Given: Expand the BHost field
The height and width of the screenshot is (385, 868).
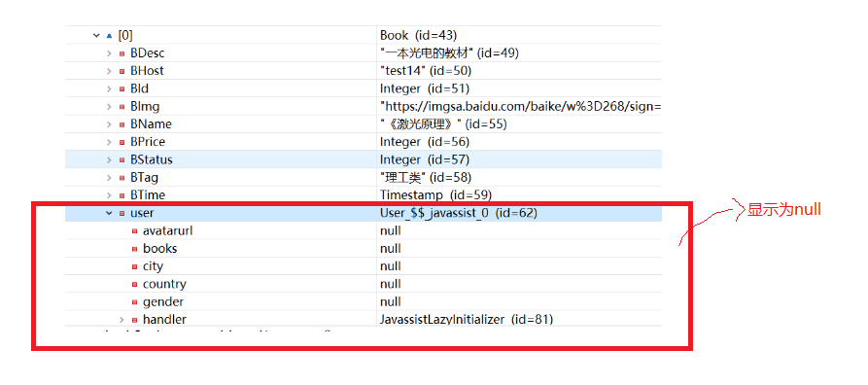Looking at the screenshot, I should click(x=109, y=71).
